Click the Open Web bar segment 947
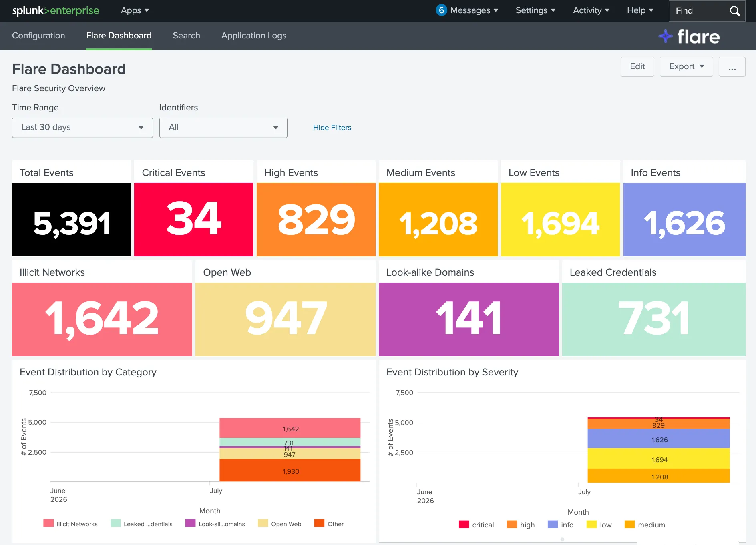Image resolution: width=756 pixels, height=545 pixels. tap(290, 454)
